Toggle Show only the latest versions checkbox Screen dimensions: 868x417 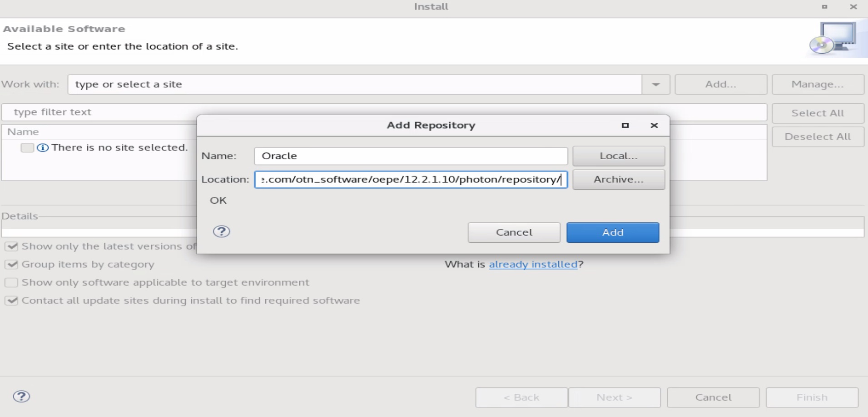[x=11, y=246]
